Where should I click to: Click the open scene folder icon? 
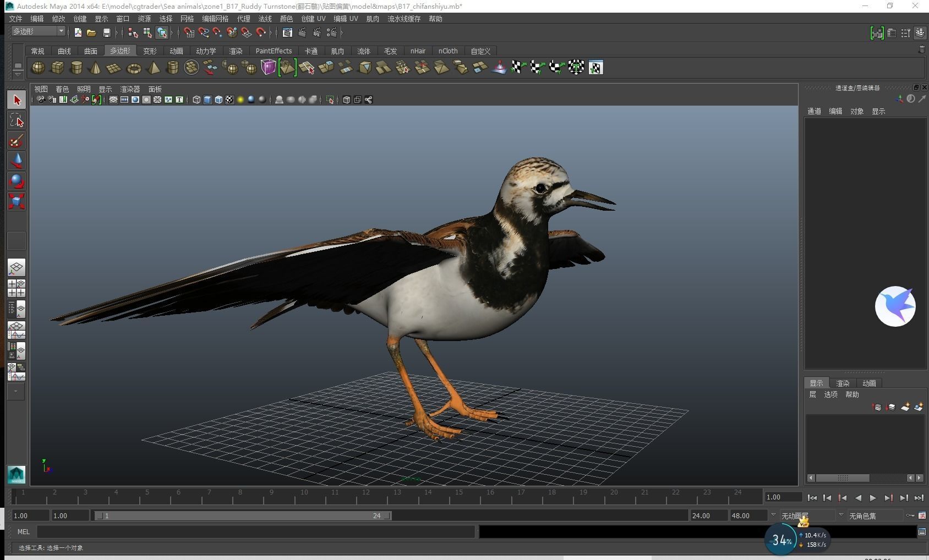point(92,33)
